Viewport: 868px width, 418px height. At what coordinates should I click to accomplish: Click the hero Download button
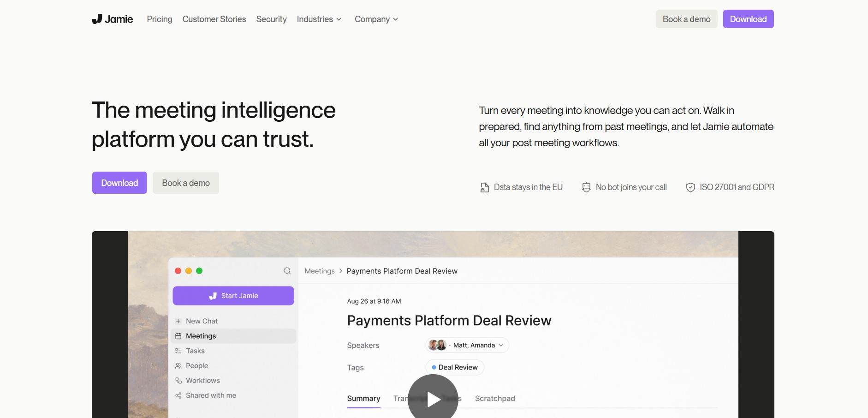pos(119,183)
